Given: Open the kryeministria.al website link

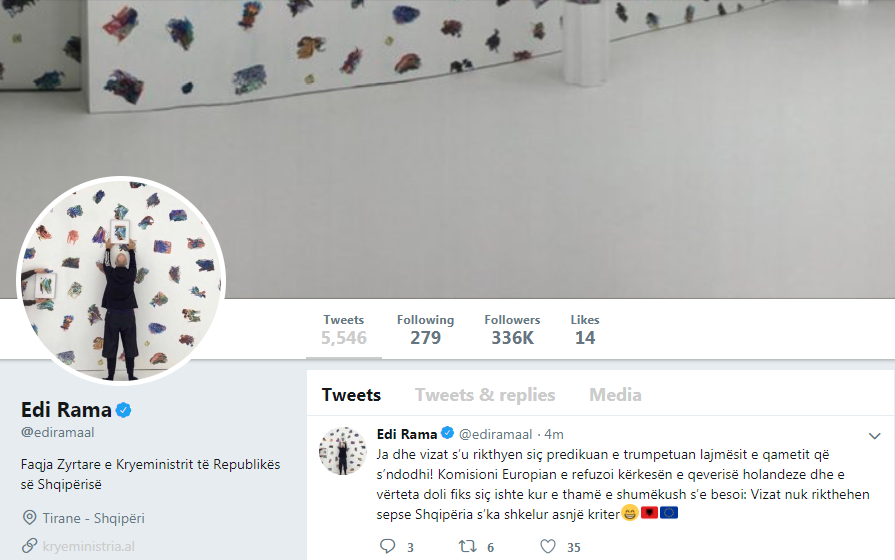Looking at the screenshot, I should click(88, 546).
